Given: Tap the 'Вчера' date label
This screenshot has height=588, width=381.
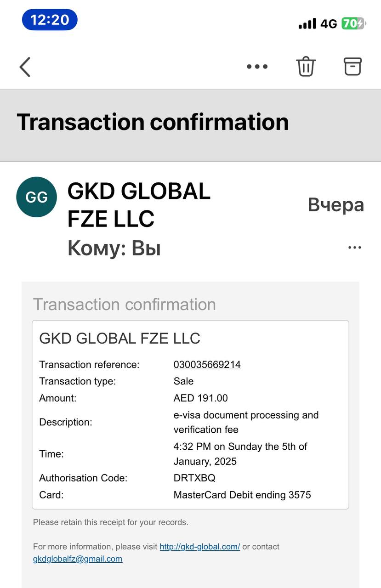Looking at the screenshot, I should [336, 205].
